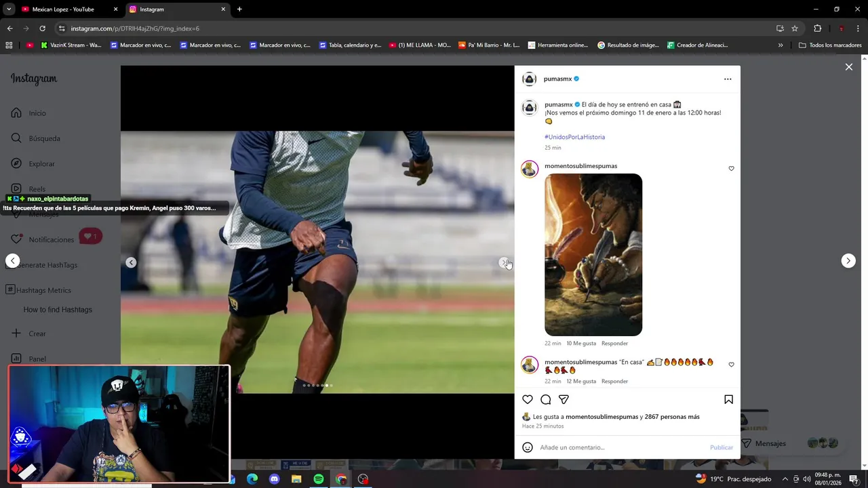Viewport: 868px width, 488px height.
Task: Open Discord from the taskbar
Action: pyautogui.click(x=274, y=479)
